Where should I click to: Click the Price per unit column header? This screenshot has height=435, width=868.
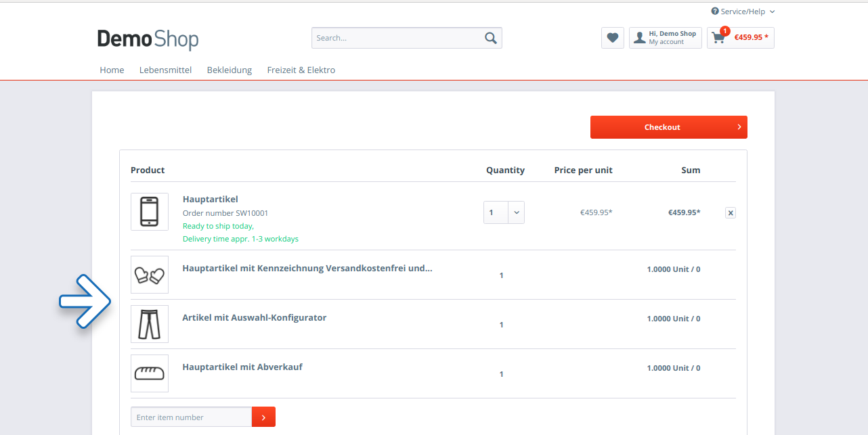click(x=583, y=170)
